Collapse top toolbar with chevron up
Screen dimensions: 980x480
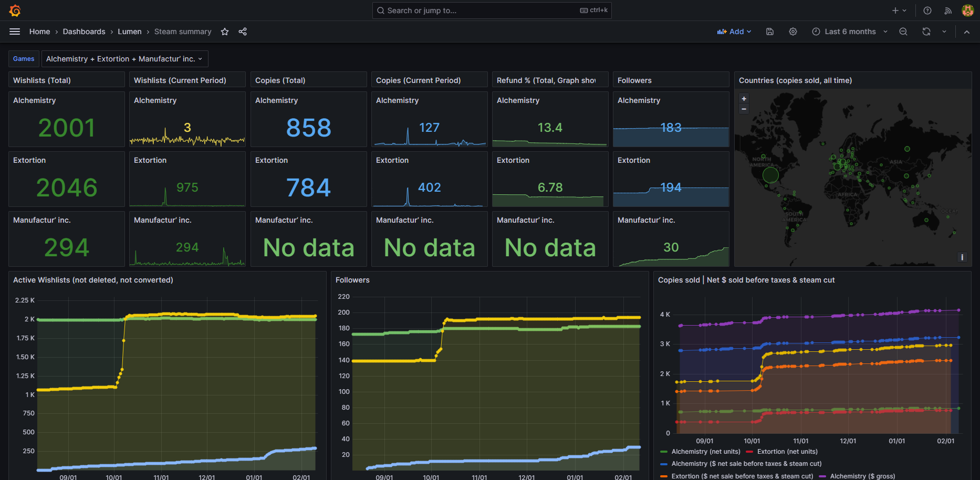click(x=967, y=32)
